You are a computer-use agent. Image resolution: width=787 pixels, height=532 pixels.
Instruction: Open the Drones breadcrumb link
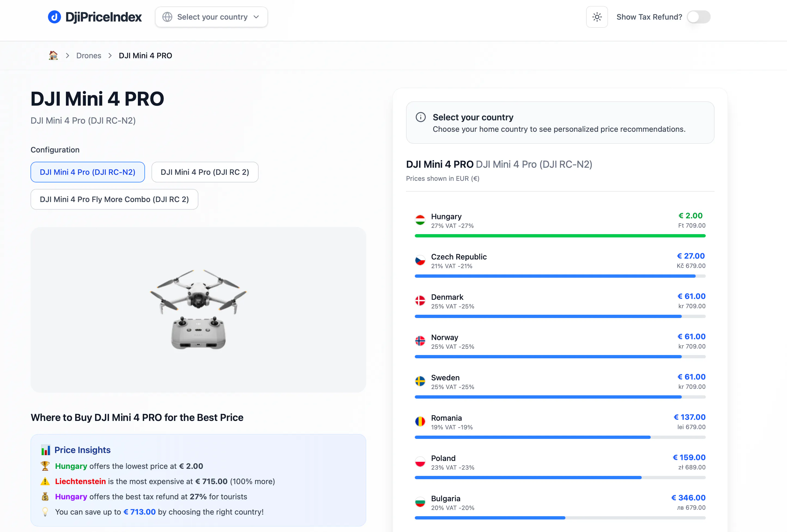tap(89, 56)
